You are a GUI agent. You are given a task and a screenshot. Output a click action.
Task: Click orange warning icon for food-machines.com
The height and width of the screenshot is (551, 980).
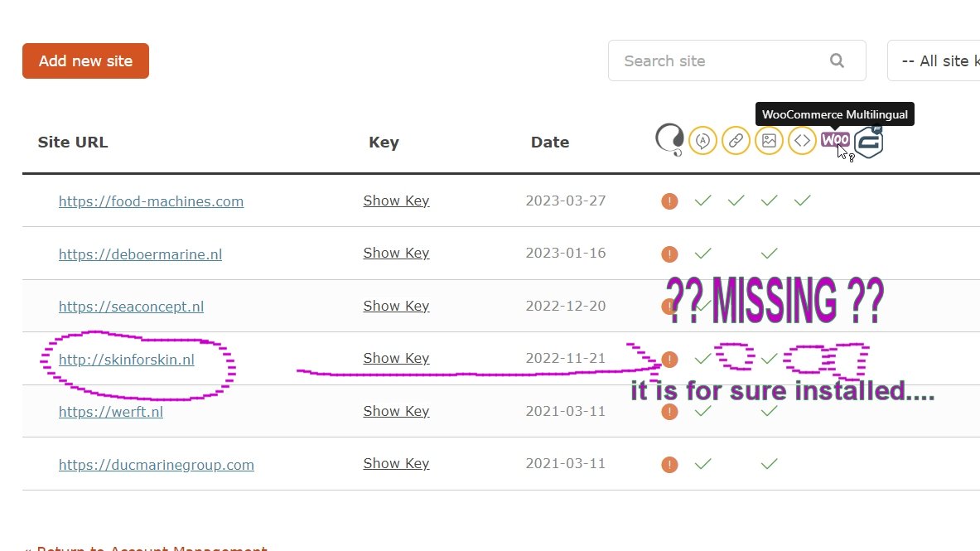pyautogui.click(x=669, y=201)
